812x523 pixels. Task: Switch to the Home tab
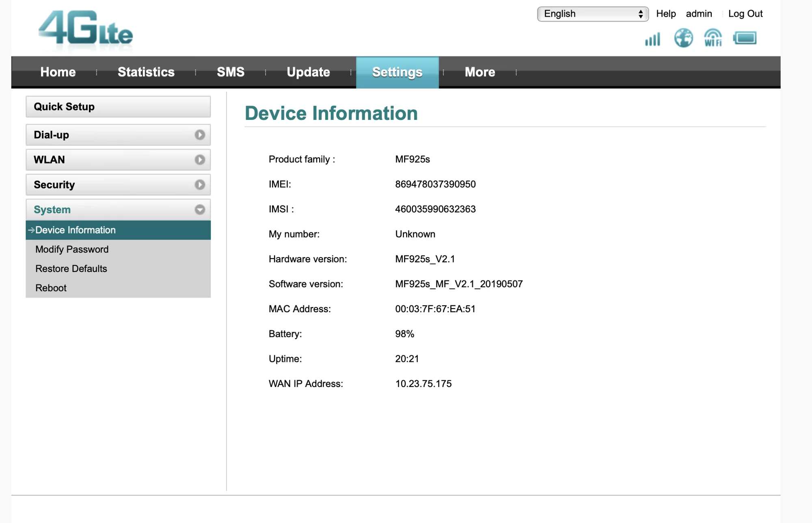click(x=58, y=72)
